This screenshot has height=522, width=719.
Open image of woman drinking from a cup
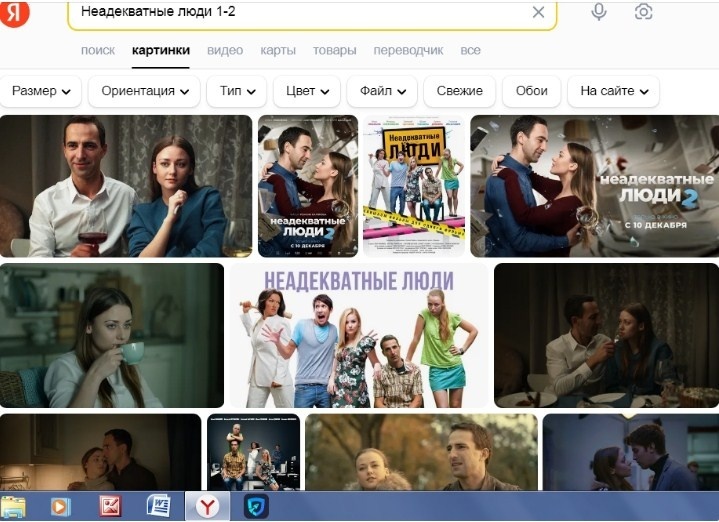112,335
